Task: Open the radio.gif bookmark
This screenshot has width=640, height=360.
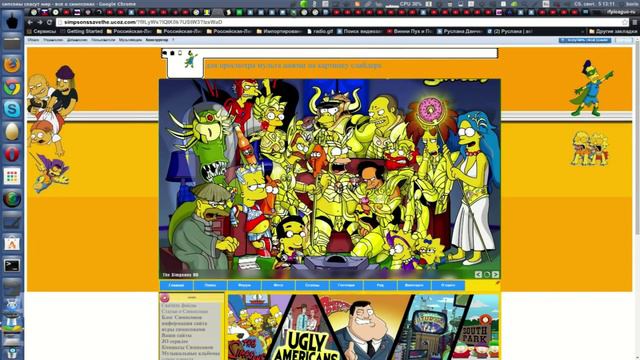Action: 320,31
